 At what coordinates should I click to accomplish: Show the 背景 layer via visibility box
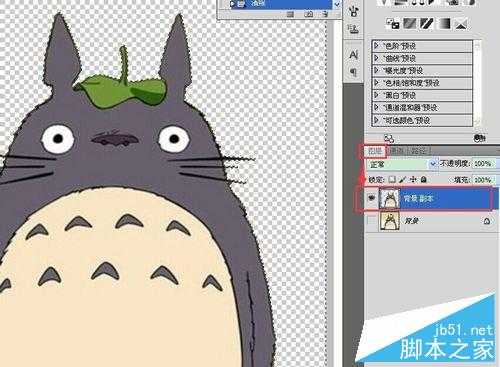pos(372,221)
